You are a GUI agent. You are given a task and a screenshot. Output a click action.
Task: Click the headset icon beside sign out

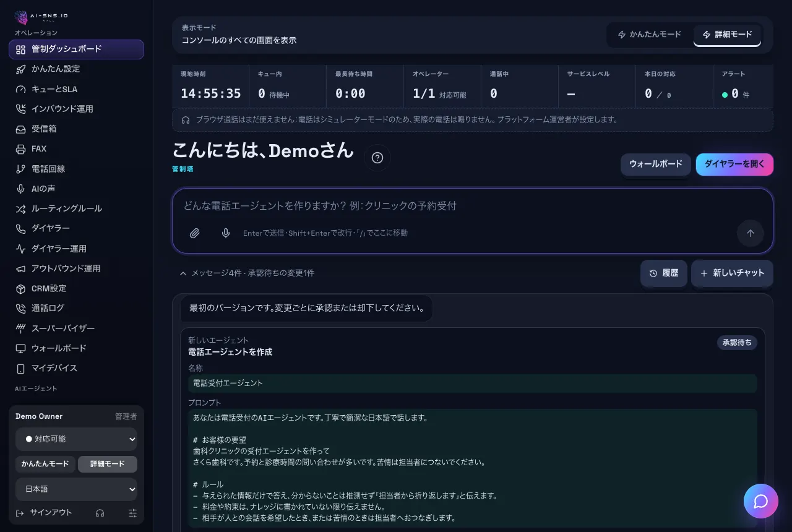click(100, 513)
